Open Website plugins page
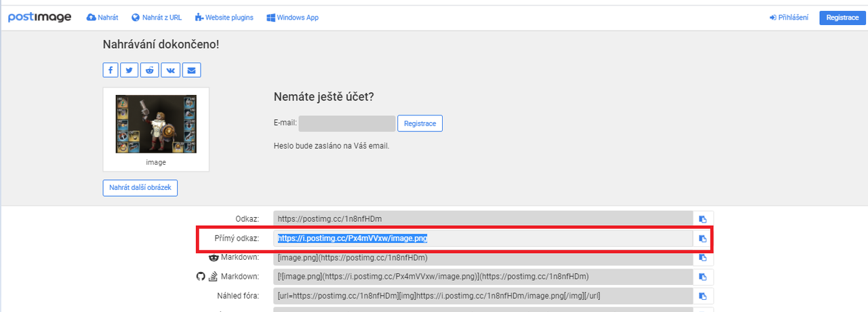The width and height of the screenshot is (868, 312). click(224, 18)
